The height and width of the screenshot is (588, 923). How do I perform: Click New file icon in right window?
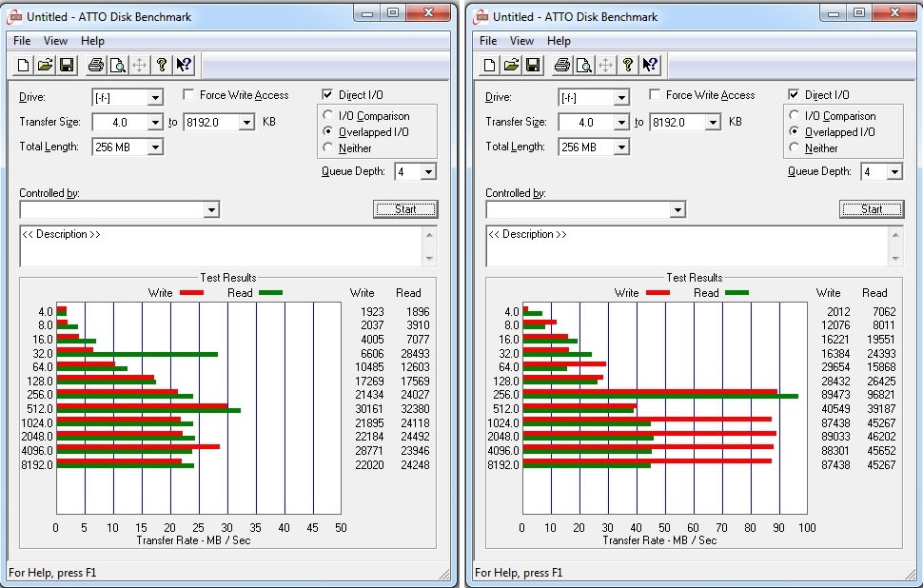click(x=489, y=65)
